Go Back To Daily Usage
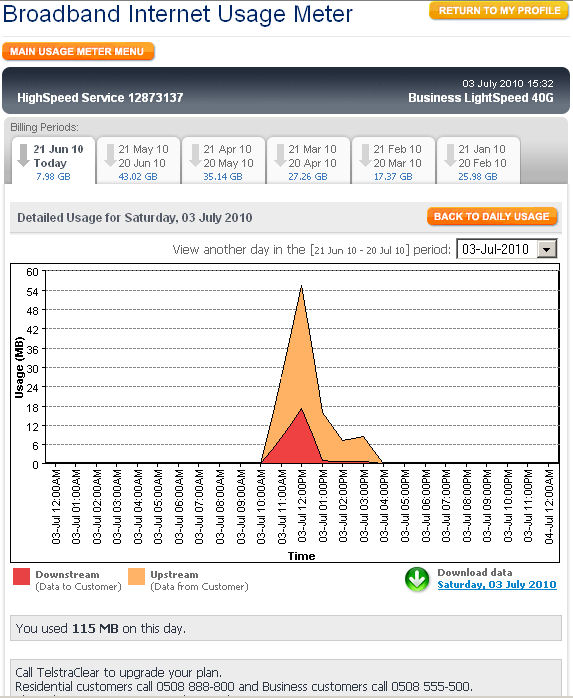The image size is (573, 698). (492, 216)
